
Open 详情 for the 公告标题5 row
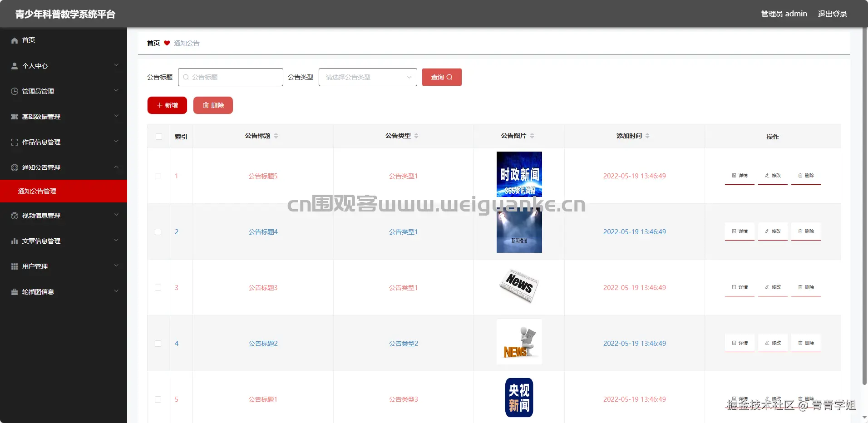coord(740,176)
